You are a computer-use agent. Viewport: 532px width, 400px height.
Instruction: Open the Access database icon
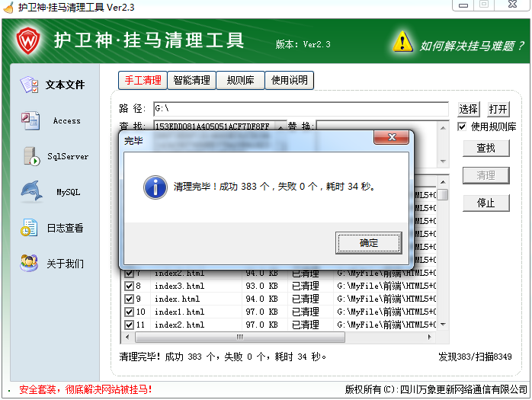pos(30,120)
